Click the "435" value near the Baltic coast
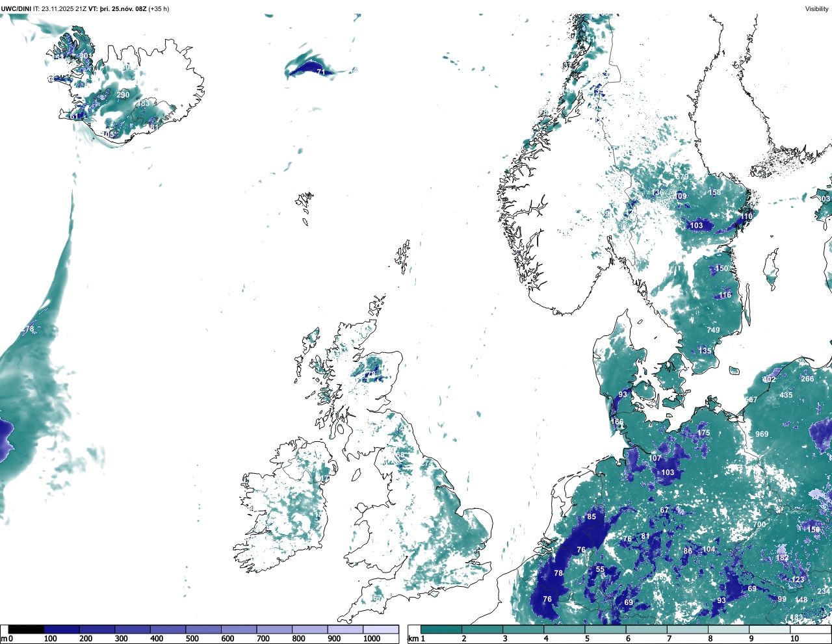The image size is (832, 644). click(786, 395)
